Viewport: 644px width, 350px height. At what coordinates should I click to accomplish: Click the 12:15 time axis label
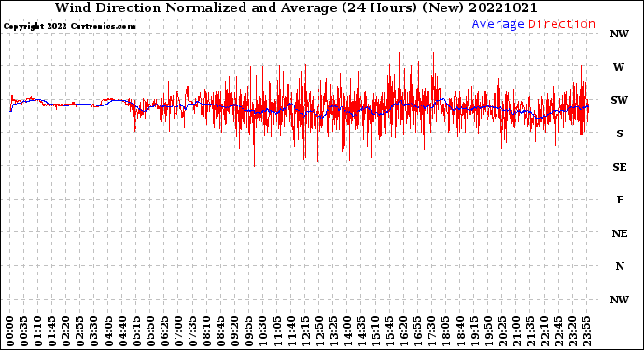(x=305, y=331)
